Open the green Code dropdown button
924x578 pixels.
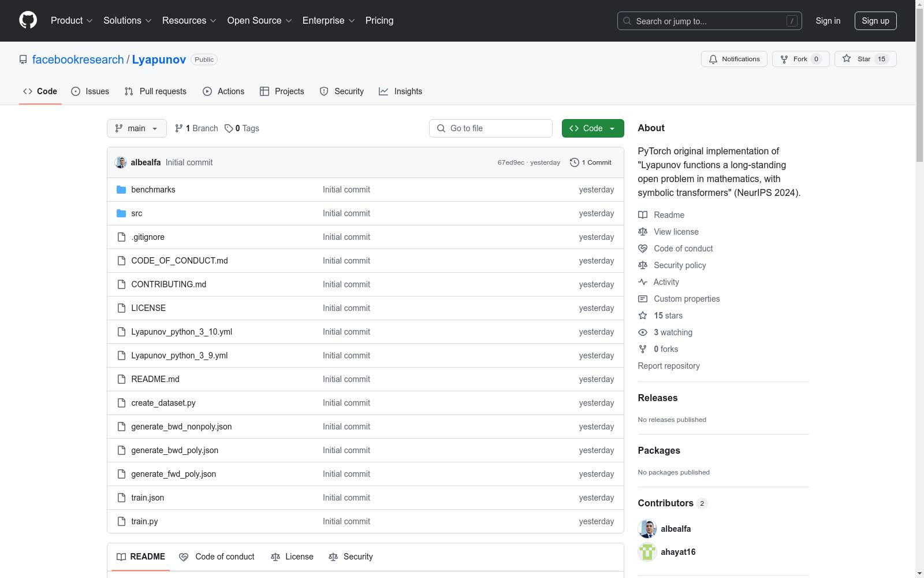593,128
